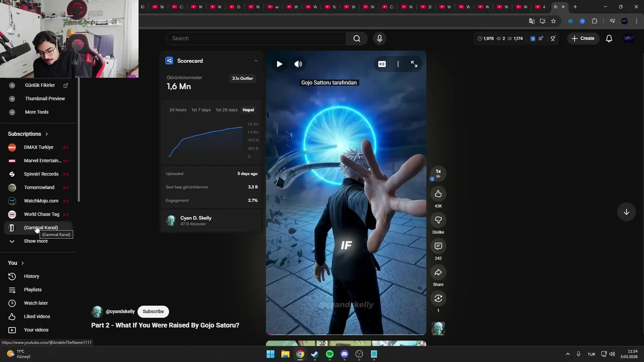Viewport: 644px width, 362px height.
Task: Go to next Short with down arrow
Action: (x=626, y=212)
